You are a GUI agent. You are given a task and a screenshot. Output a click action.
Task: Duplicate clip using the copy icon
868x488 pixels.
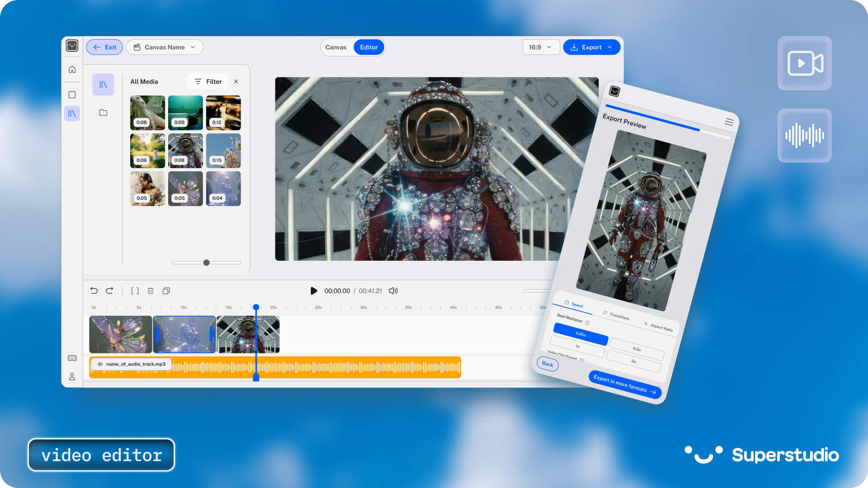click(166, 291)
